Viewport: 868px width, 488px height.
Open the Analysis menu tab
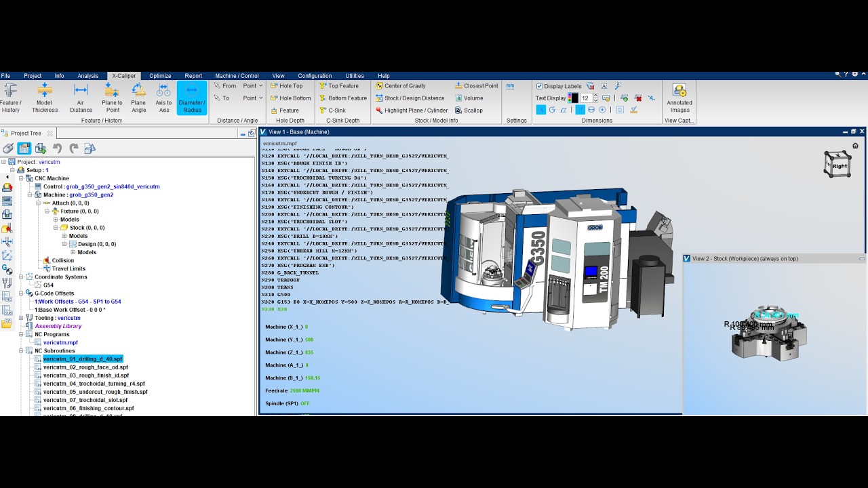pyautogui.click(x=87, y=76)
